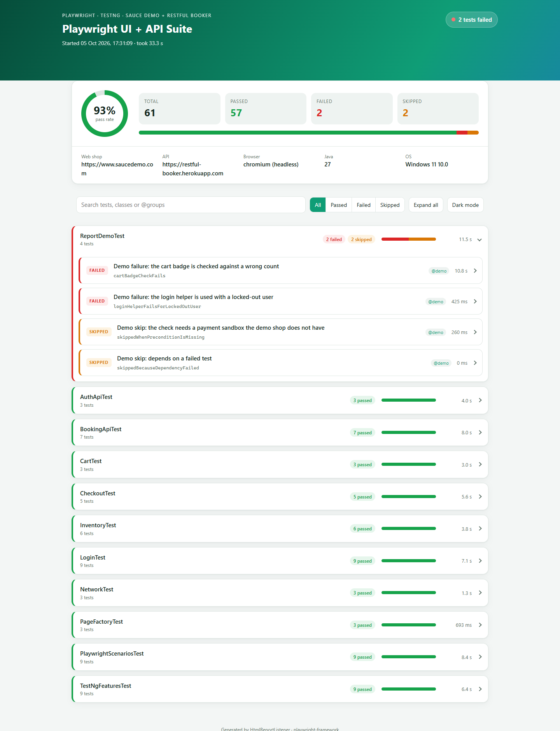
Task: Click the TOTAL 61 summary card
Action: pyautogui.click(x=180, y=108)
